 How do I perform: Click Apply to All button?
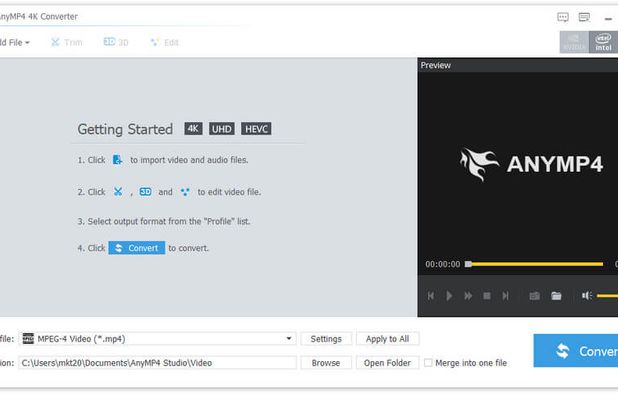[387, 339]
